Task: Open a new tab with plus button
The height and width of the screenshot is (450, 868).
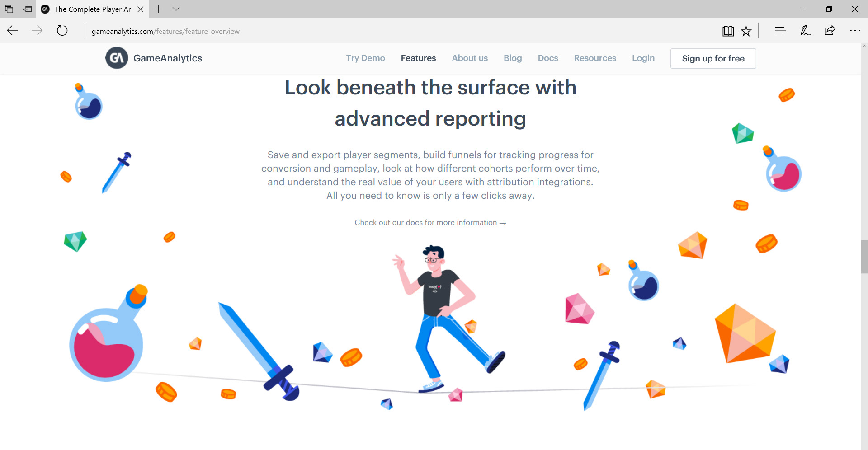Action: tap(158, 9)
